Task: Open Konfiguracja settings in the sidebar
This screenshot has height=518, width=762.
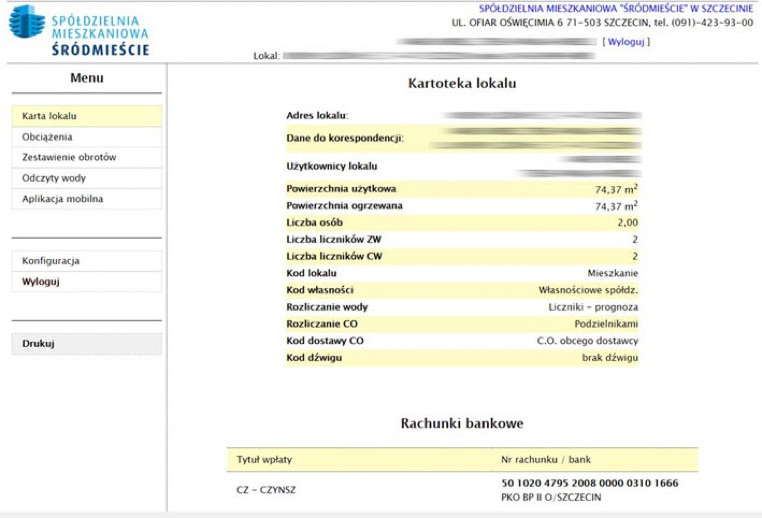Action: tap(51, 261)
